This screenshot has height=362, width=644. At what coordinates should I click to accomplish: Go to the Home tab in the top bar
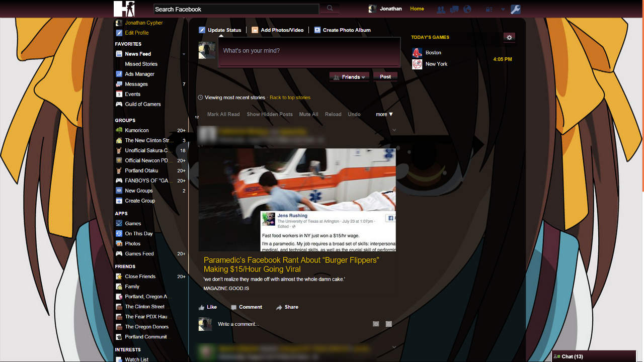(x=417, y=9)
